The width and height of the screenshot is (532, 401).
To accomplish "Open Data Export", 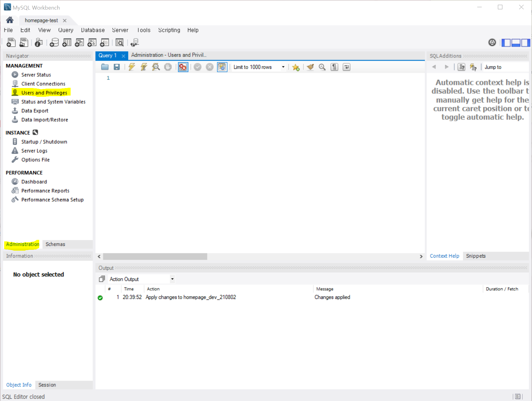I will coord(35,111).
